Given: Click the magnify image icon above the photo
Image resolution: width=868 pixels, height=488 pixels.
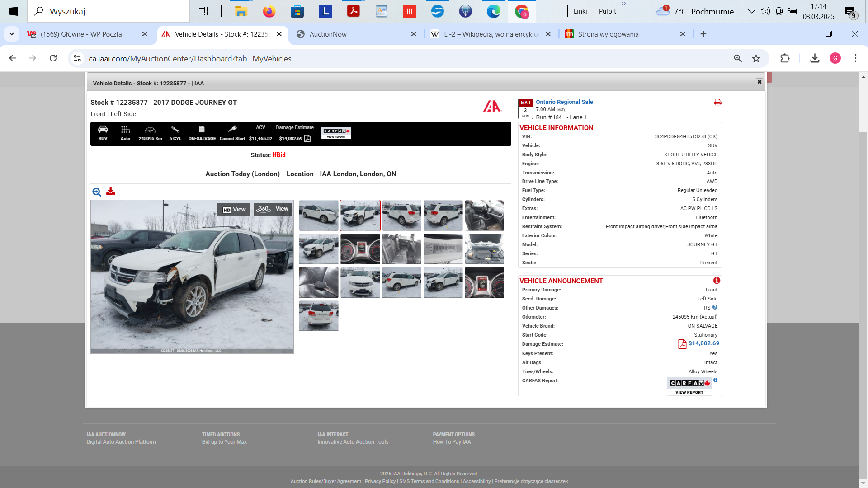Looking at the screenshot, I should pos(97,192).
